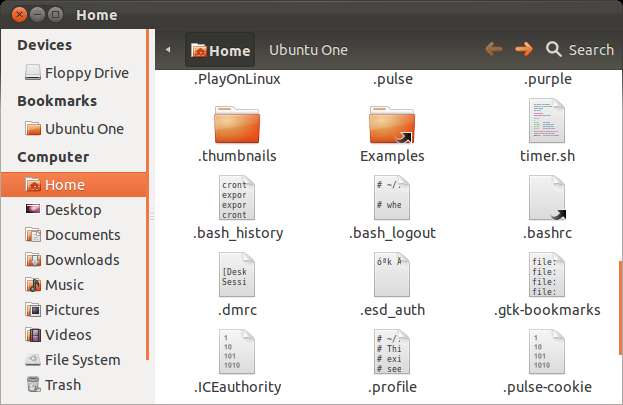Screen dimensions: 623x405
Task: Click the Search magnifier icon
Action: click(553, 49)
